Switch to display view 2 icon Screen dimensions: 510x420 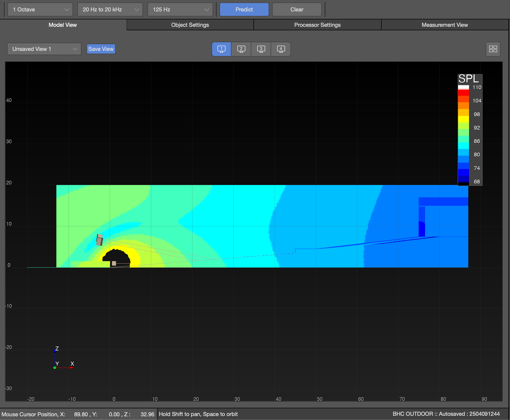click(241, 49)
